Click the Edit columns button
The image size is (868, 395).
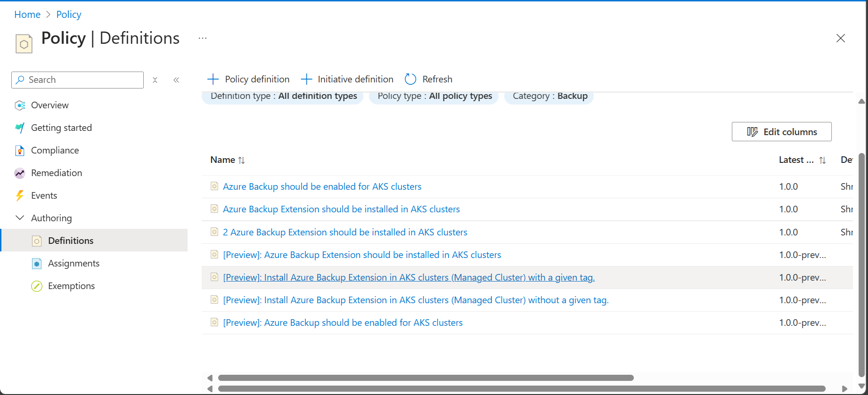pyautogui.click(x=782, y=132)
